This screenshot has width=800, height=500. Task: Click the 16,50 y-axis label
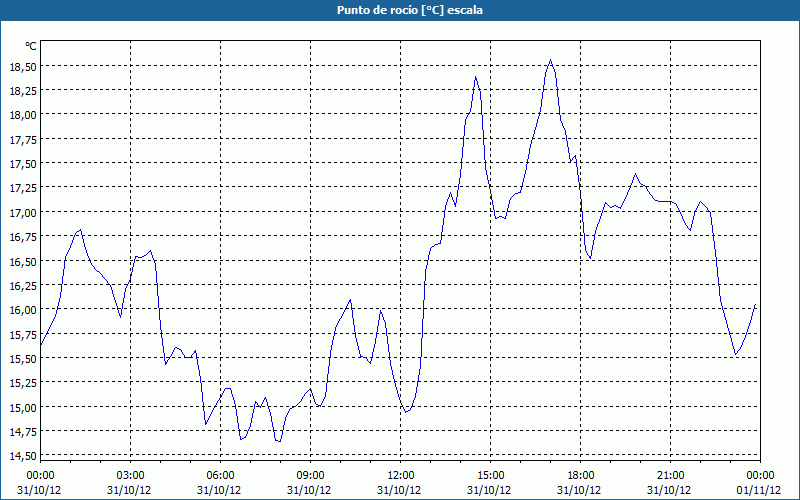click(x=23, y=261)
